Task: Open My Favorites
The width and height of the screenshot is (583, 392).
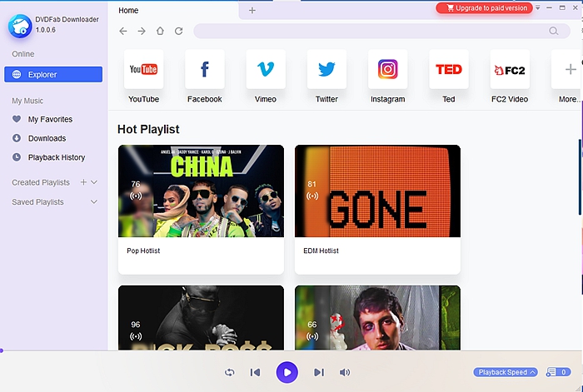Action: click(x=50, y=119)
